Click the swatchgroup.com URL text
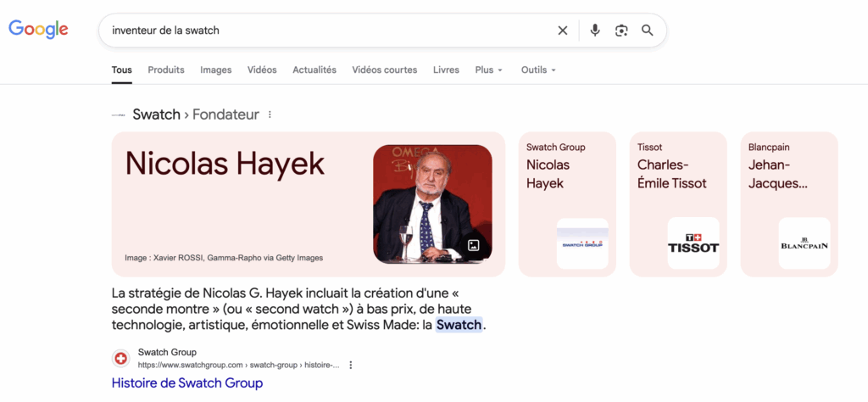 238,365
